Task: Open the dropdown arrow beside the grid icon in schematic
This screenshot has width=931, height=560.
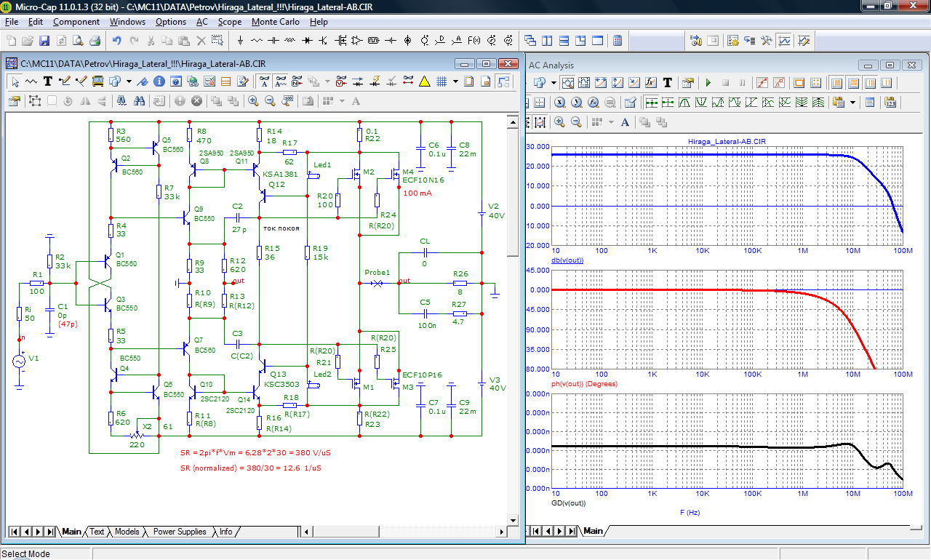Action: (455, 81)
